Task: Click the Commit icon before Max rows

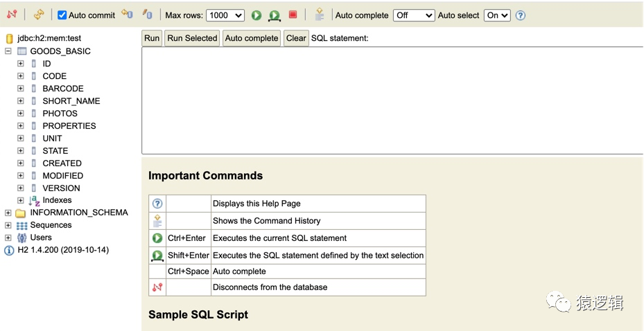Action: pyautogui.click(x=147, y=15)
